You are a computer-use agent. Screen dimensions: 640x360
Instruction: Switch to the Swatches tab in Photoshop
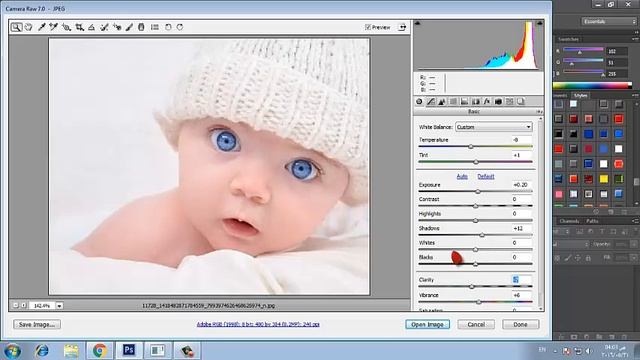(568, 39)
